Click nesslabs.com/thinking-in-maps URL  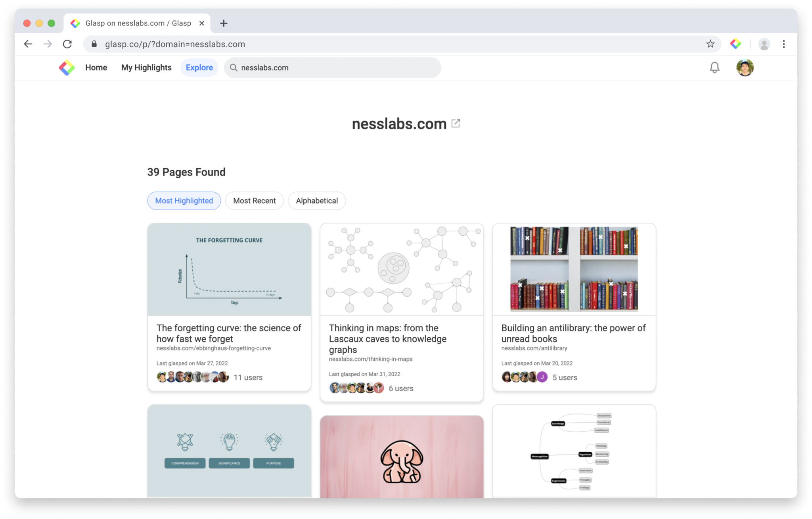tap(371, 359)
